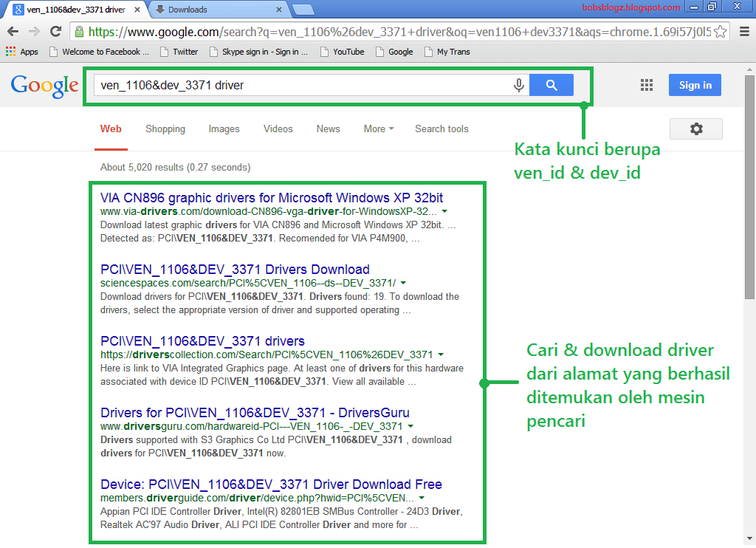Close the ven_1106&dev_3371 driver tab
Image resolution: width=756 pixels, height=548 pixels.
pyautogui.click(x=137, y=9)
